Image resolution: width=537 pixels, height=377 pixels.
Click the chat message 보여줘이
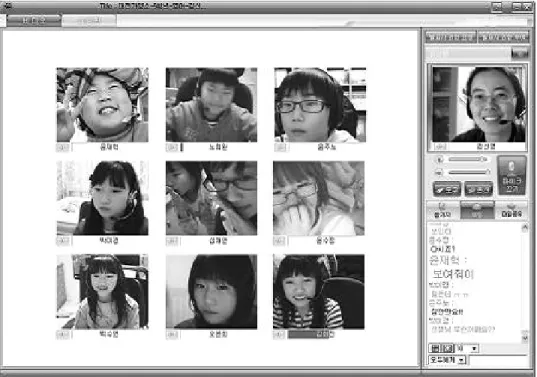tap(453, 274)
